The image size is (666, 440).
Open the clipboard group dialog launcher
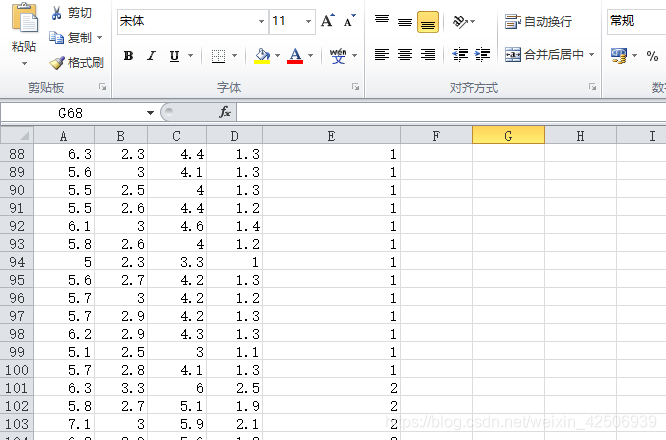click(x=102, y=87)
